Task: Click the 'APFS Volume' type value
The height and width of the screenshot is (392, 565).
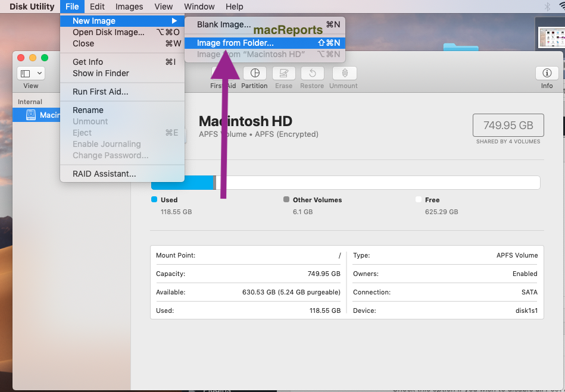Action: [x=517, y=255]
